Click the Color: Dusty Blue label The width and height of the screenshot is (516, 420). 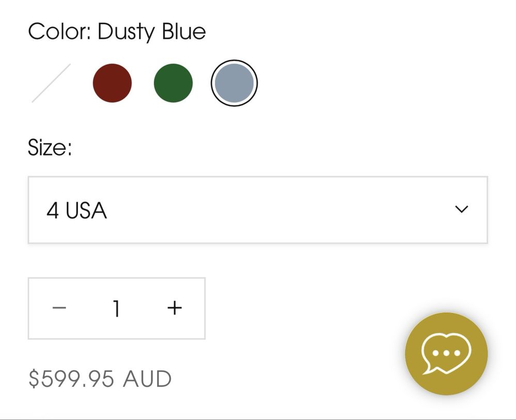[117, 32]
